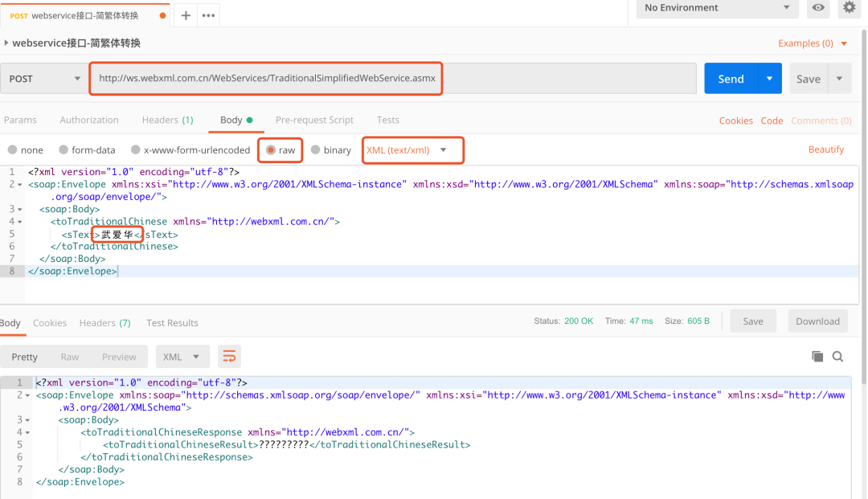Switch to the request Body tab

pyautogui.click(x=236, y=120)
